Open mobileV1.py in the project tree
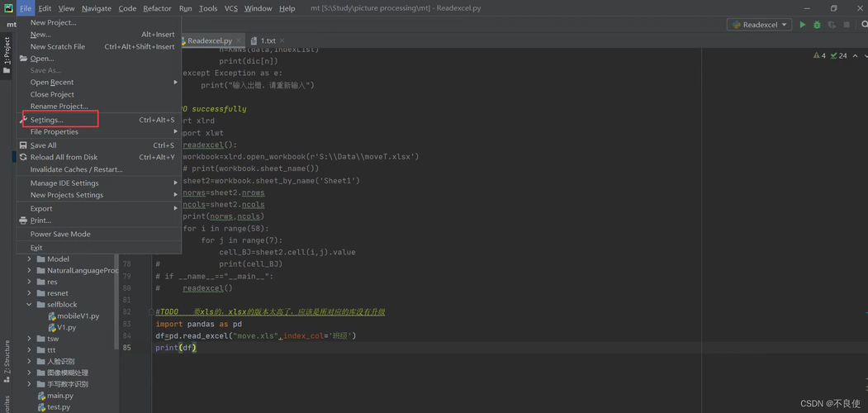This screenshot has width=868, height=413. click(78, 316)
